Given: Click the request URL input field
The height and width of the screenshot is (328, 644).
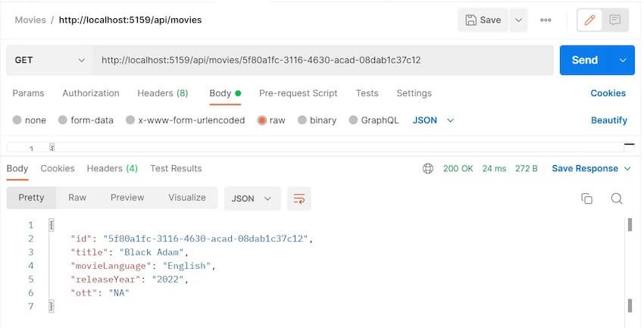Looking at the screenshot, I should tap(323, 60).
